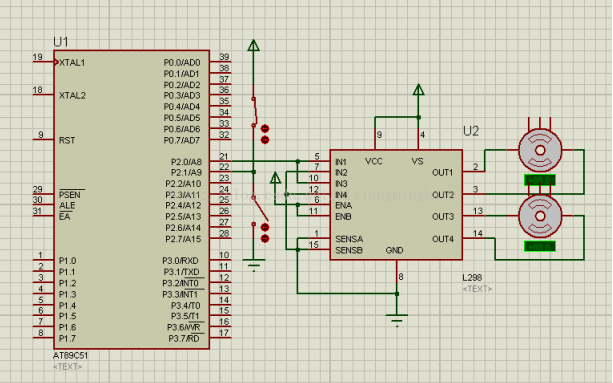
Task: Click the power terminal above the upper switch
Action: (253, 45)
